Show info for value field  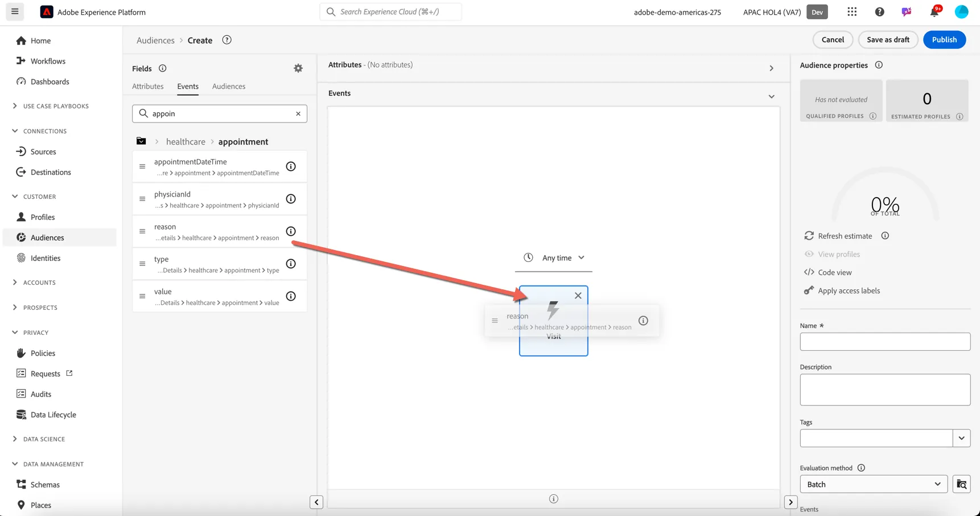click(291, 296)
